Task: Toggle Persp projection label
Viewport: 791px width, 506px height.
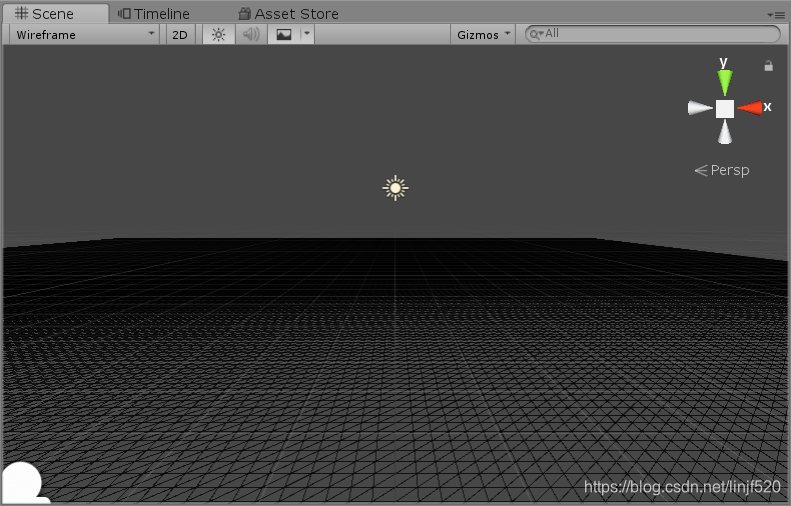Action: tap(722, 170)
